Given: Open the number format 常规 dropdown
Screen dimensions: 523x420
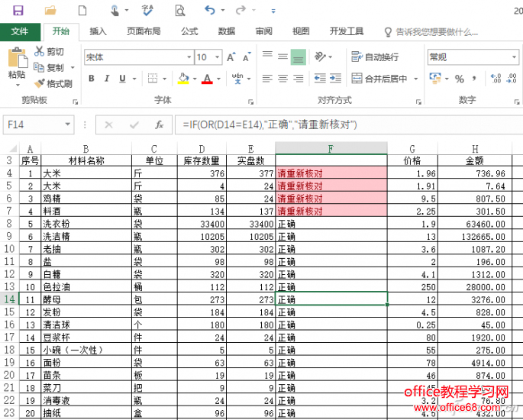Looking at the screenshot, I should tap(514, 57).
